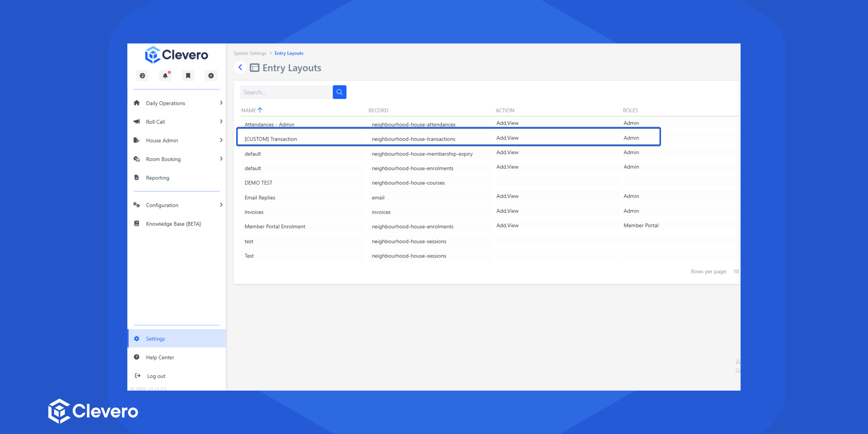Viewport: 868px width, 434px height.
Task: Click the megaphone icon for Roll Call
Action: 137,122
